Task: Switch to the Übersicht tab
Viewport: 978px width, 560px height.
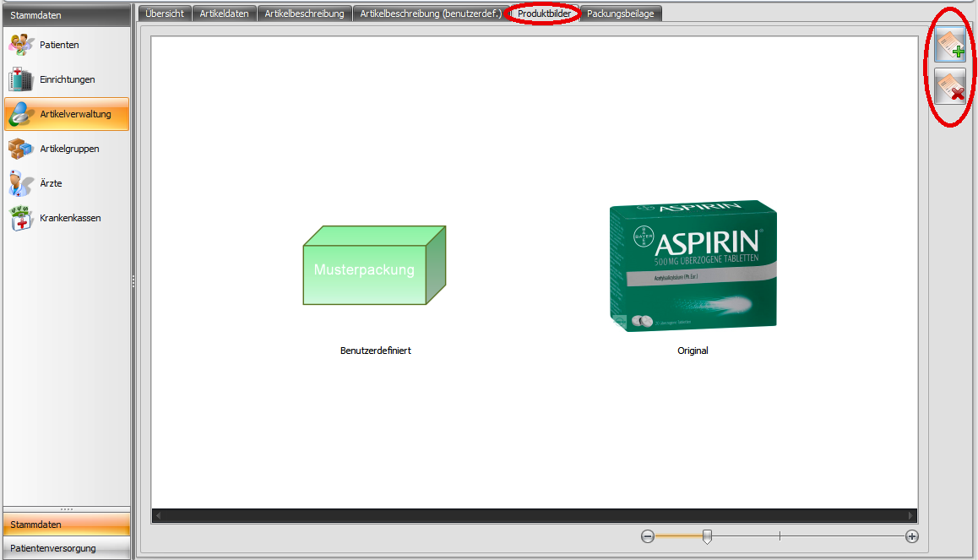Action: pyautogui.click(x=165, y=14)
